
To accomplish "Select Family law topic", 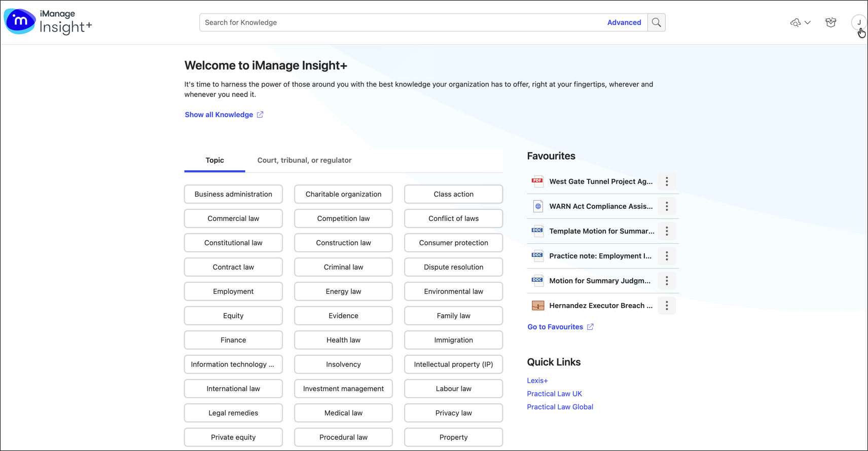I will (x=453, y=316).
